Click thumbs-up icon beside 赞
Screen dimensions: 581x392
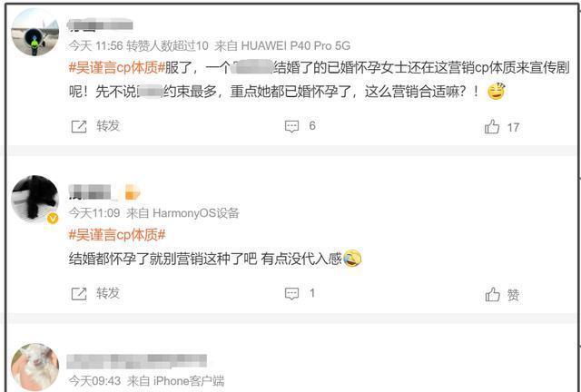pyautogui.click(x=492, y=295)
